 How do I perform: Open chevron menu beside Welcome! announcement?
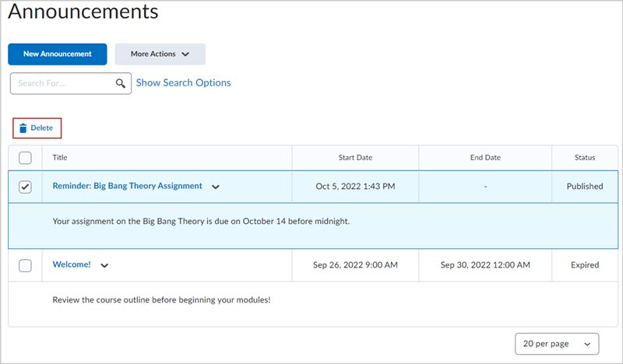[x=104, y=265]
